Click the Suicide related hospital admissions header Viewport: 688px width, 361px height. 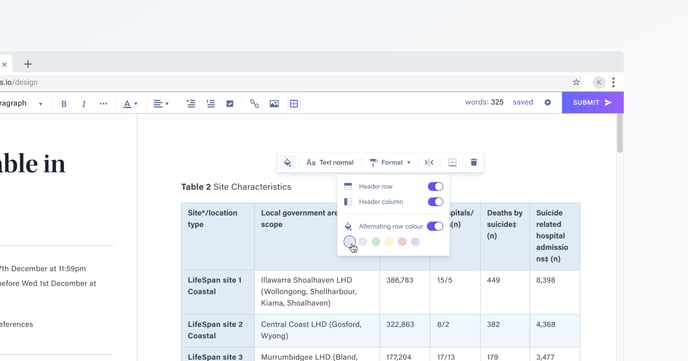(555, 236)
